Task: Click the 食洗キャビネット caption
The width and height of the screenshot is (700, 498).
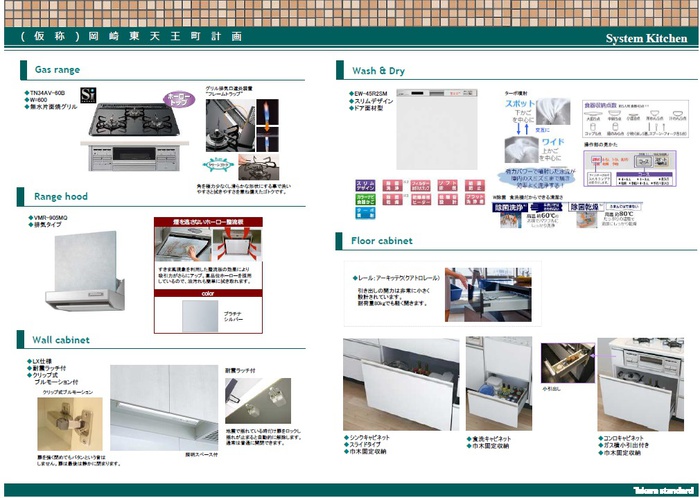Action: (491, 439)
